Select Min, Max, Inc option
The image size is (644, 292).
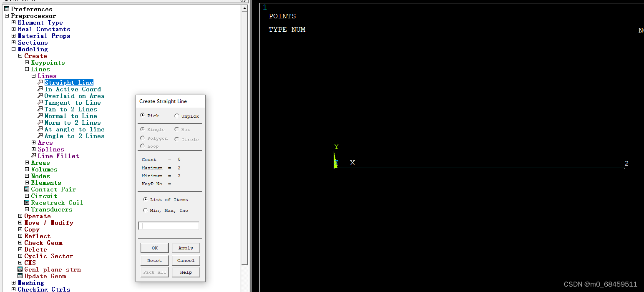[x=145, y=210]
